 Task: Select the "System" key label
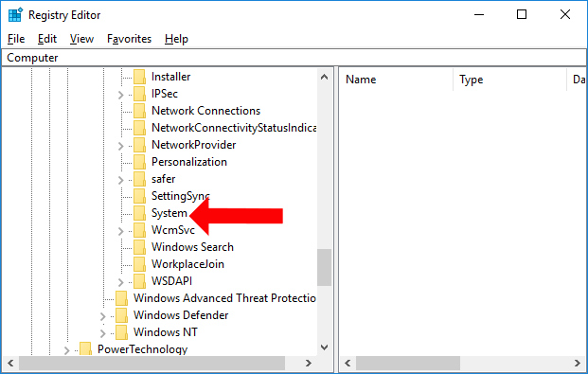(169, 213)
